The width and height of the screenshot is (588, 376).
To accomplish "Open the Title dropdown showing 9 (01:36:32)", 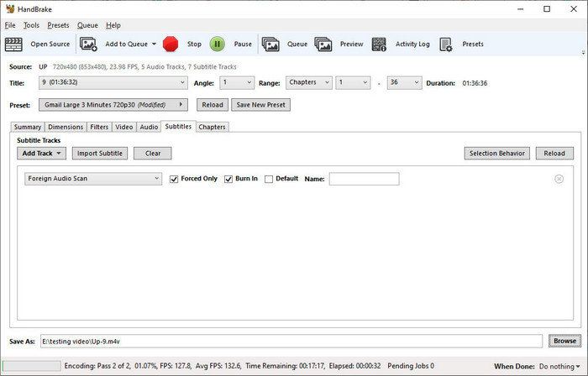I will tap(113, 82).
